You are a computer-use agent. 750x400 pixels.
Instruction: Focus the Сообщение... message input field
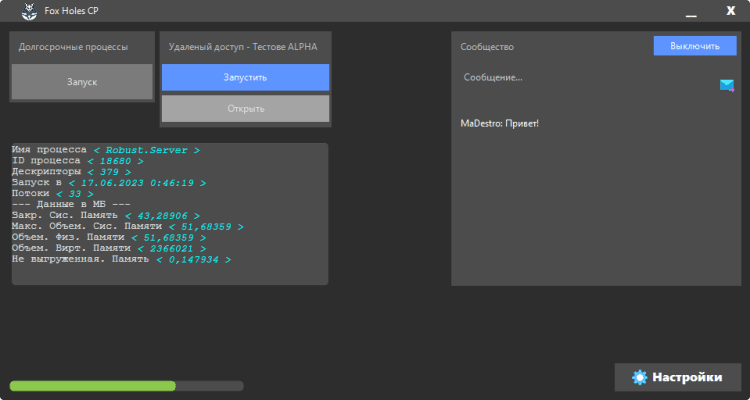pyautogui.click(x=585, y=78)
